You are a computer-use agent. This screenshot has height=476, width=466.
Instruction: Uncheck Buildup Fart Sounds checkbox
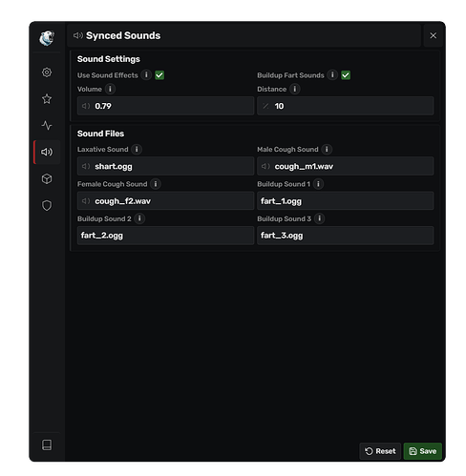pyautogui.click(x=346, y=75)
